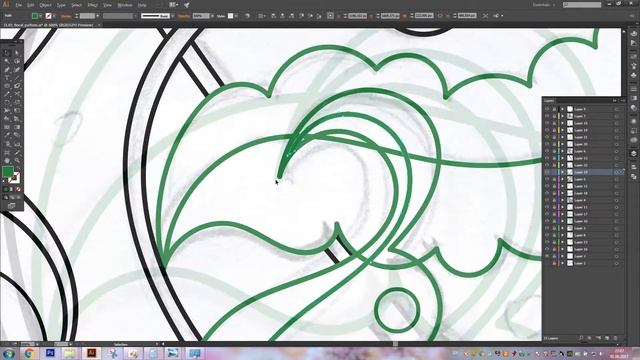Pick the Type tool
This screenshot has width=640, height=360.
tap(7, 78)
